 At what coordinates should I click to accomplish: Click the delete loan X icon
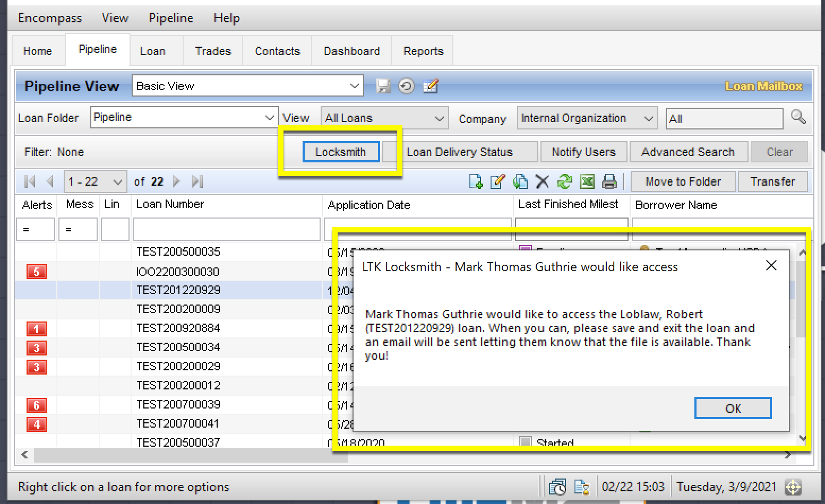[x=542, y=182]
